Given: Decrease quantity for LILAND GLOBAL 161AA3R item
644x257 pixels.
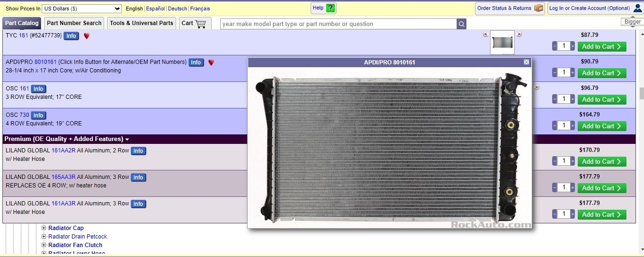Looking at the screenshot, I should point(555,214).
